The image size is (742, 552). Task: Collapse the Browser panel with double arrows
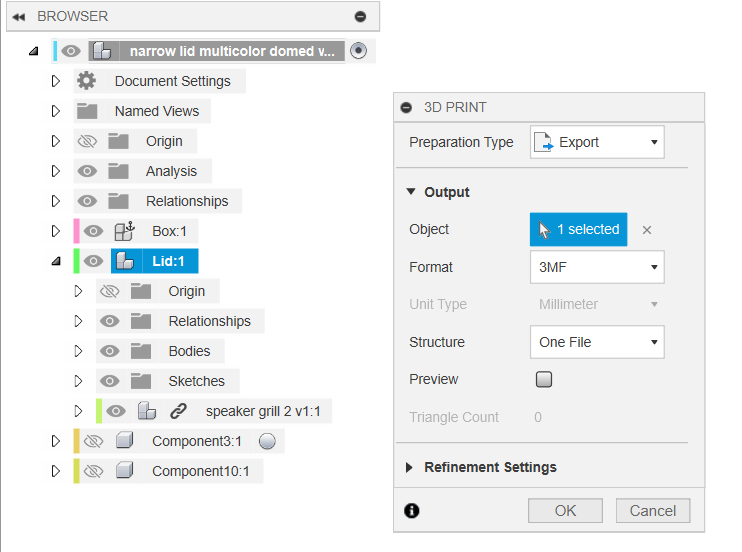click(x=19, y=17)
